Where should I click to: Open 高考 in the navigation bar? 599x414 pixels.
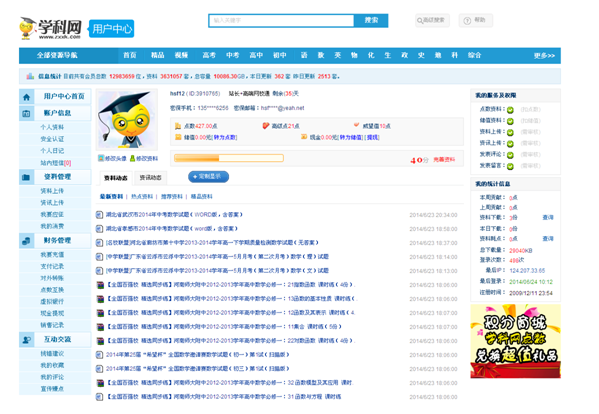(209, 55)
